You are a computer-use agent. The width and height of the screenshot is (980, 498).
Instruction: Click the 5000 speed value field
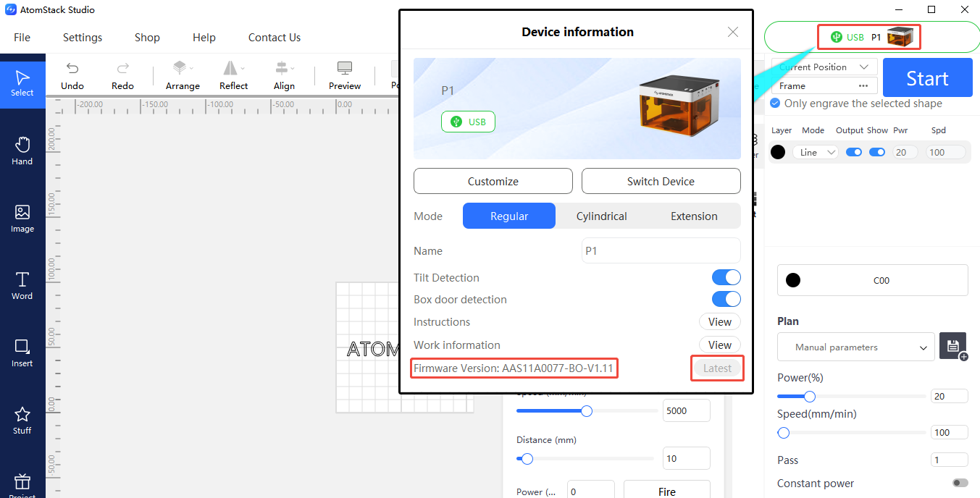pyautogui.click(x=687, y=410)
